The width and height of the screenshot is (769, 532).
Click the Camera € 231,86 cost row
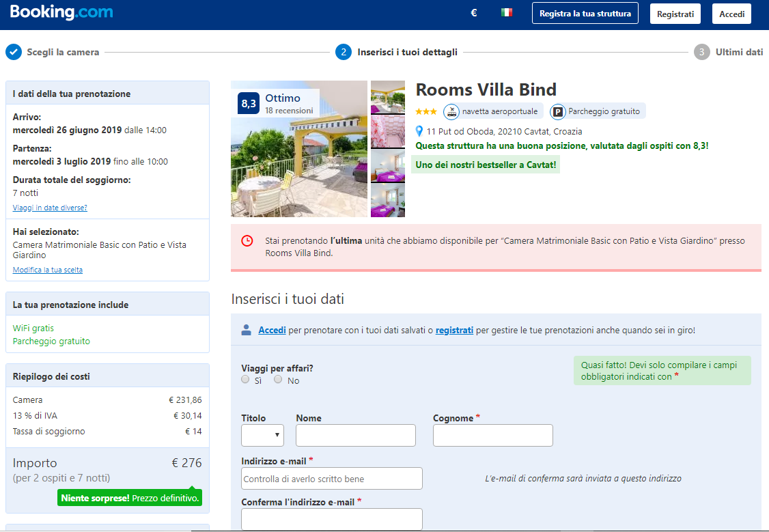click(x=107, y=400)
